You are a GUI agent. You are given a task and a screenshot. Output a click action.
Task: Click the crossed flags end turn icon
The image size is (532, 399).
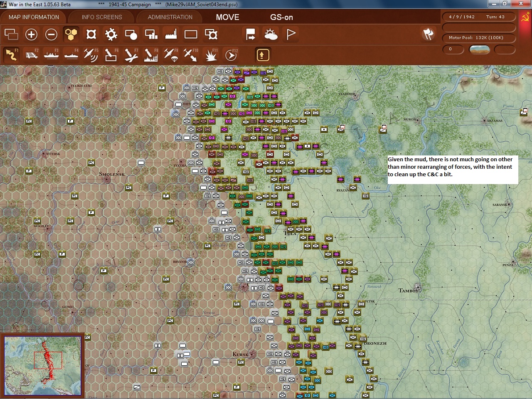(x=428, y=34)
